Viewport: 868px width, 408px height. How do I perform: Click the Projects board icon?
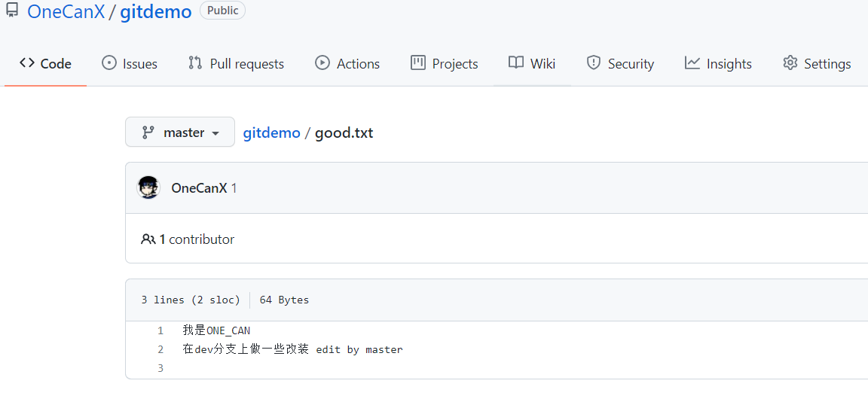418,63
